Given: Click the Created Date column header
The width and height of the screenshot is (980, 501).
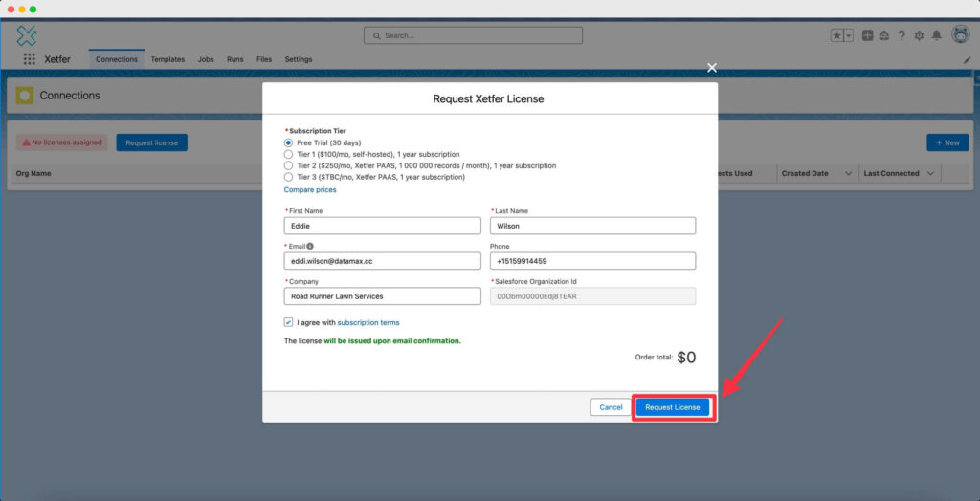Looking at the screenshot, I should (805, 173).
